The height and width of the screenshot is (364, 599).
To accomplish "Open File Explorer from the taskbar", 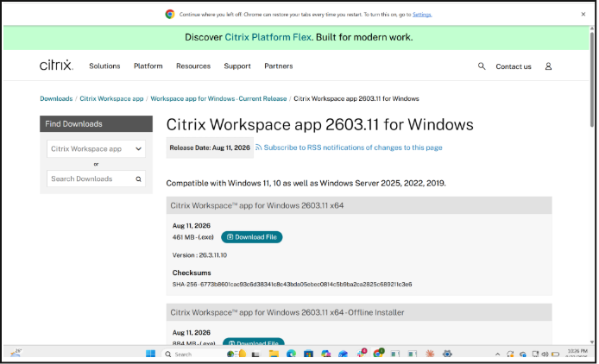I will (274, 354).
